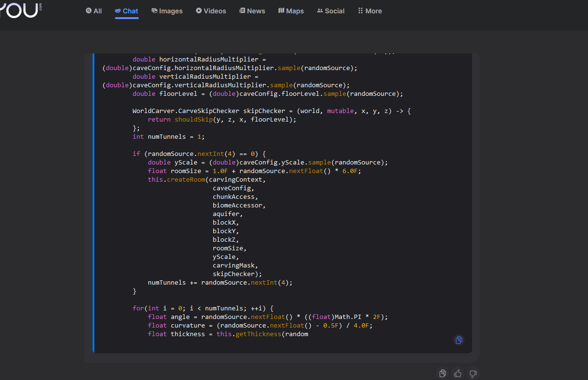Image resolution: width=588 pixels, height=380 pixels.
Task: Open the All search tab
Action: pos(93,11)
